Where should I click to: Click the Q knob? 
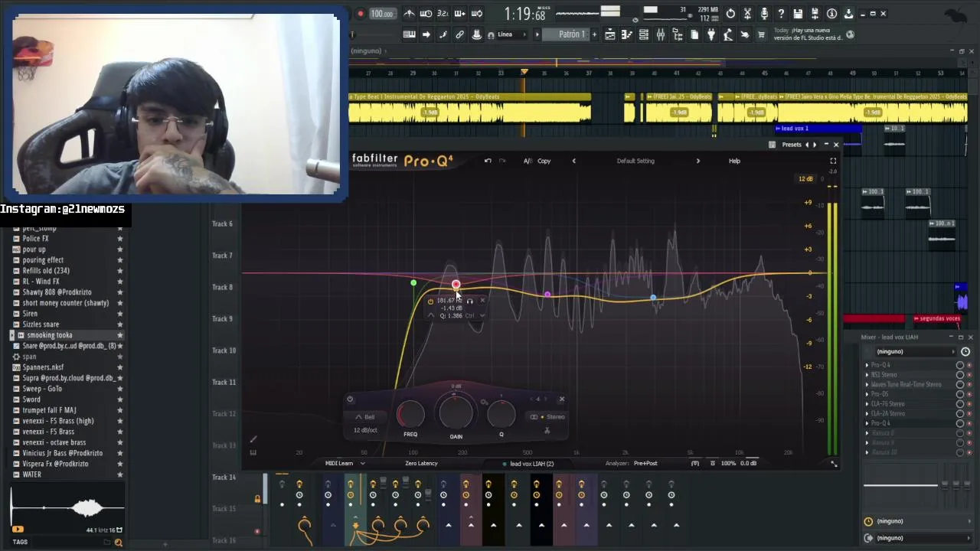coord(501,415)
